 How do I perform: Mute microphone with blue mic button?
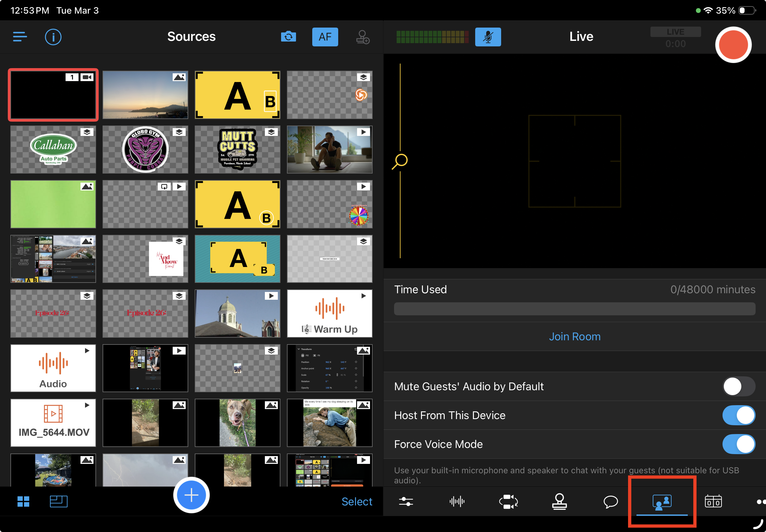click(x=488, y=37)
